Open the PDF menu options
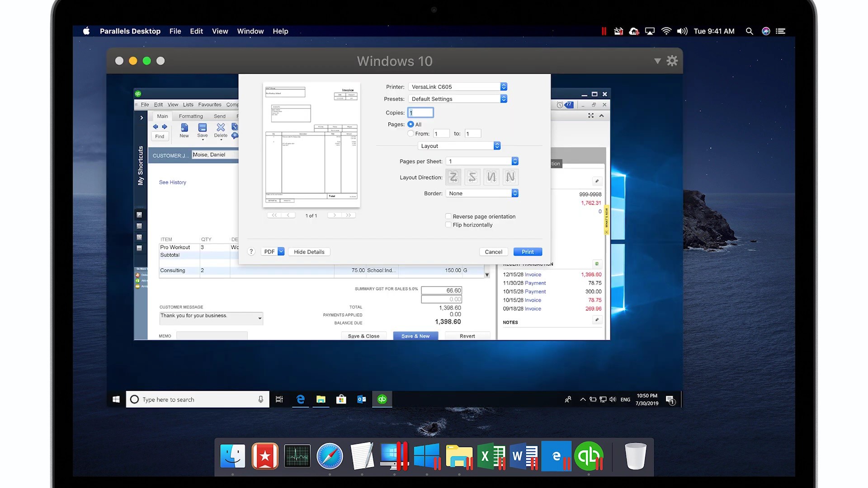Screen dimensions: 868x488 coord(281,251)
